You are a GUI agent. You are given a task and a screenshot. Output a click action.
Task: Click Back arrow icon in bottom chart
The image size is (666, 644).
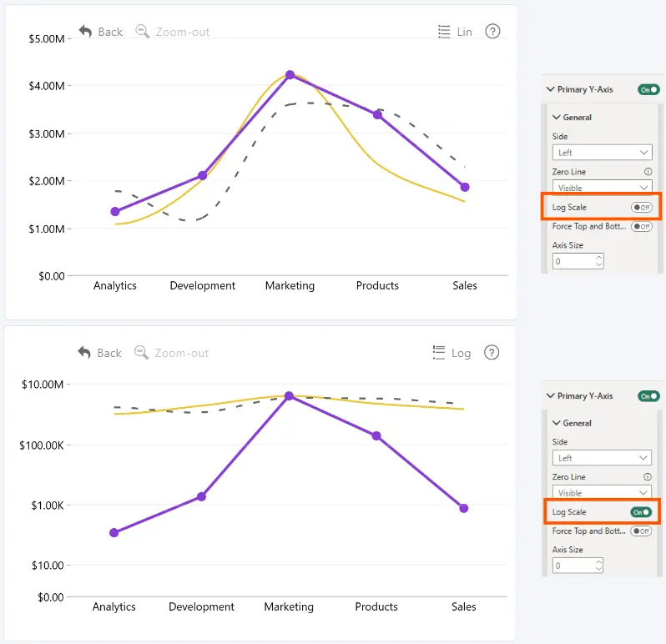point(84,352)
